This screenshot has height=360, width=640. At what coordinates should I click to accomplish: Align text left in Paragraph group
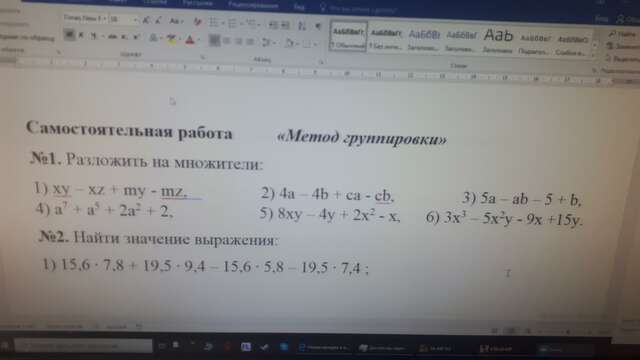pyautogui.click(x=214, y=40)
